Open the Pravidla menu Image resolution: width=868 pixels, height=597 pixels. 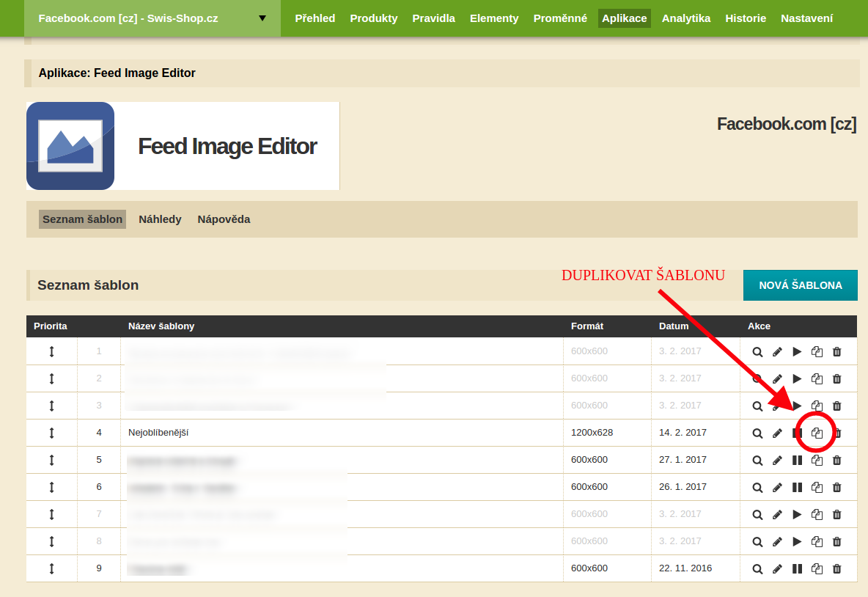click(x=433, y=18)
